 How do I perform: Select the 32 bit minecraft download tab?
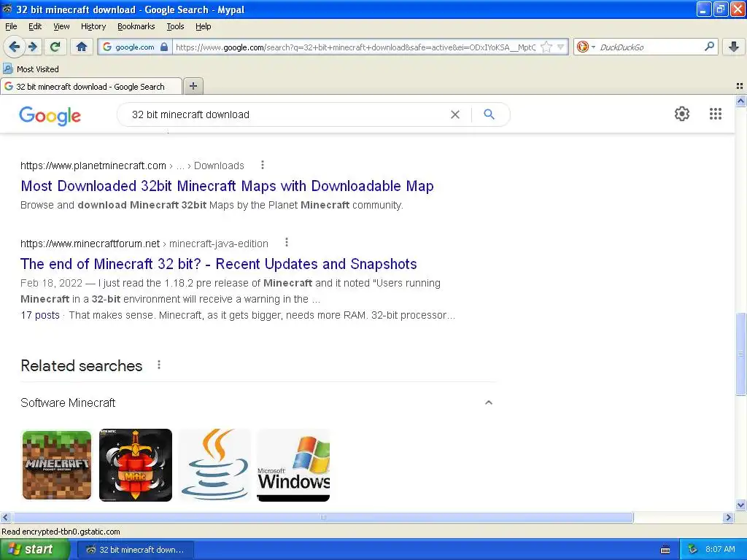(x=91, y=86)
